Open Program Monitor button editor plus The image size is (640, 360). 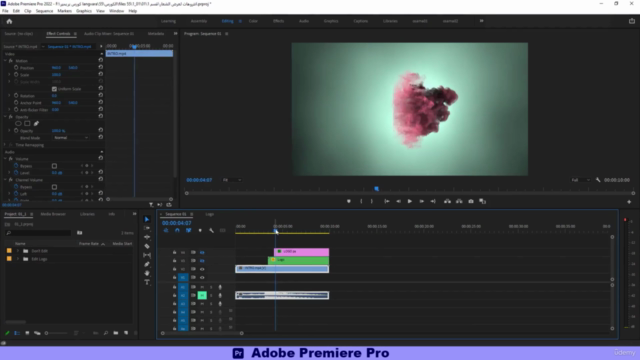tap(629, 202)
